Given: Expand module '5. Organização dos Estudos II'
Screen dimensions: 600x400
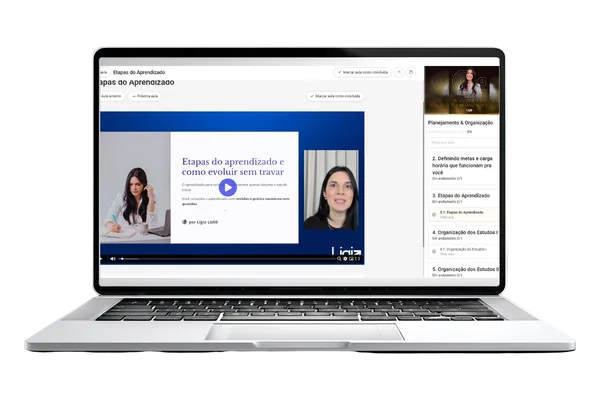Looking at the screenshot, I should coord(463,271).
